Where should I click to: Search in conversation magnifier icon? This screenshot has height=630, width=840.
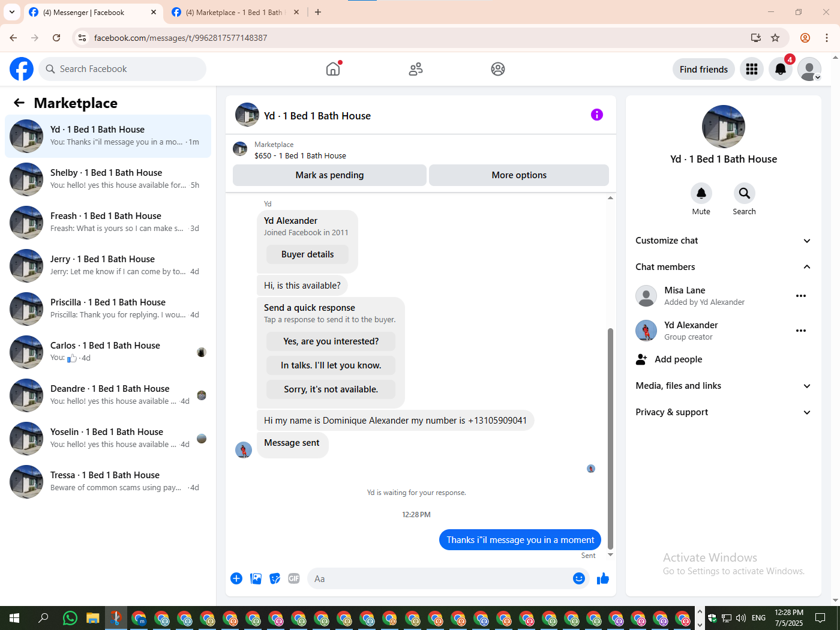coord(744,193)
